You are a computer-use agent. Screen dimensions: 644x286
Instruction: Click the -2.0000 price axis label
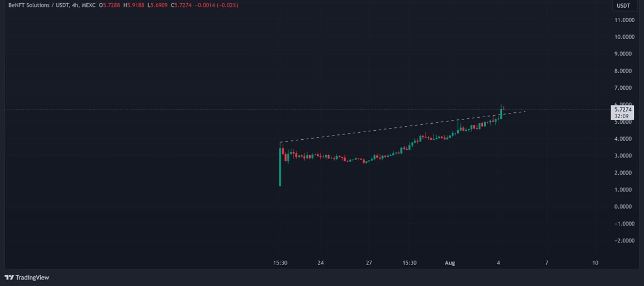coord(625,240)
